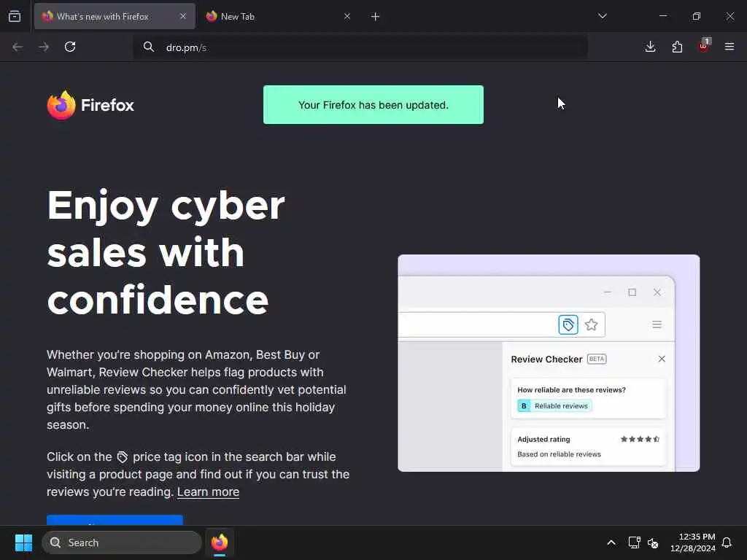
Task: Restore down the Firefox window
Action: pos(697,16)
